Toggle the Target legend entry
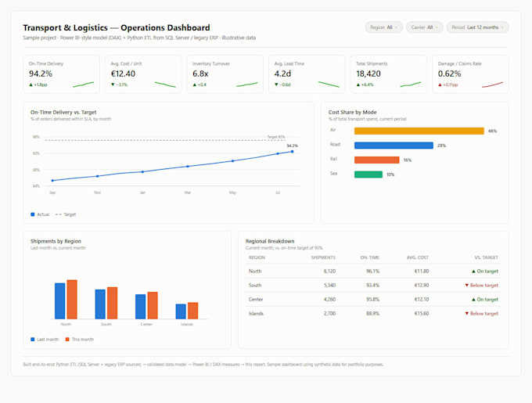Viewport: 532px width, 403px height. (x=66, y=214)
